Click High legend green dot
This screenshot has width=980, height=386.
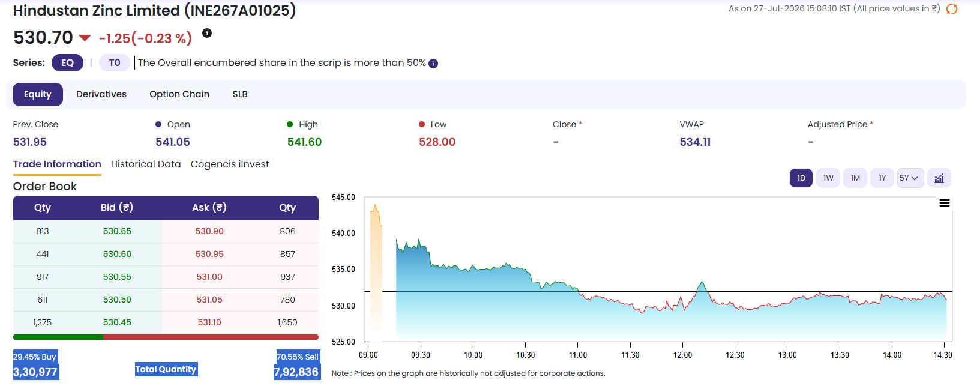[290, 124]
